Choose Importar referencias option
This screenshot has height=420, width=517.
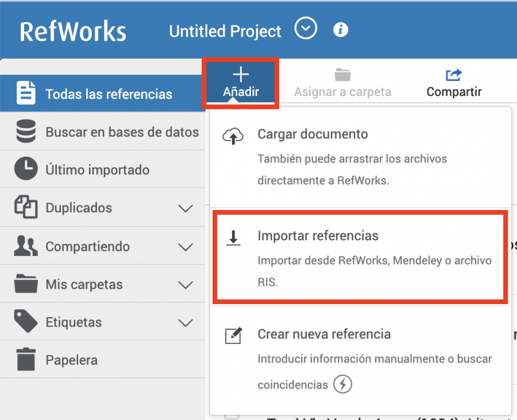318,236
